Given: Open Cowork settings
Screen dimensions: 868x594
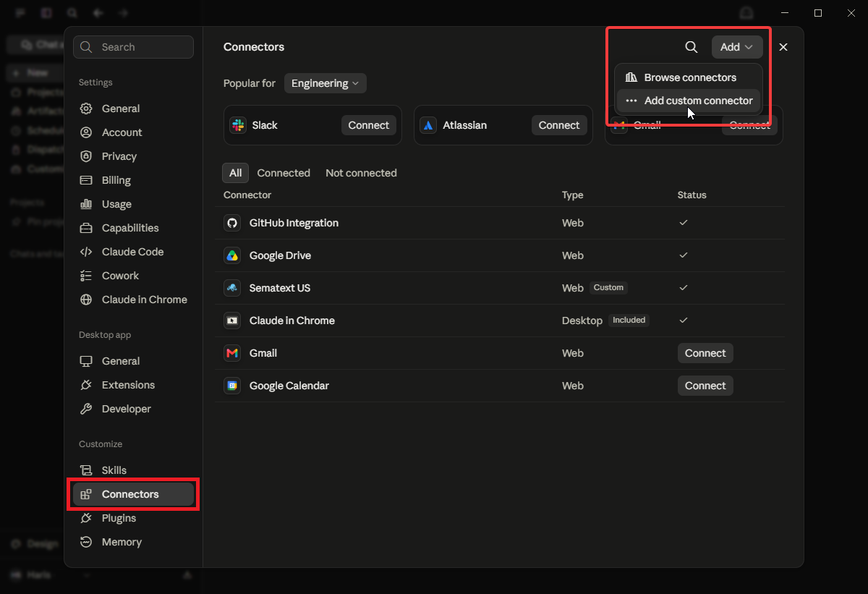Looking at the screenshot, I should [x=133, y=276].
